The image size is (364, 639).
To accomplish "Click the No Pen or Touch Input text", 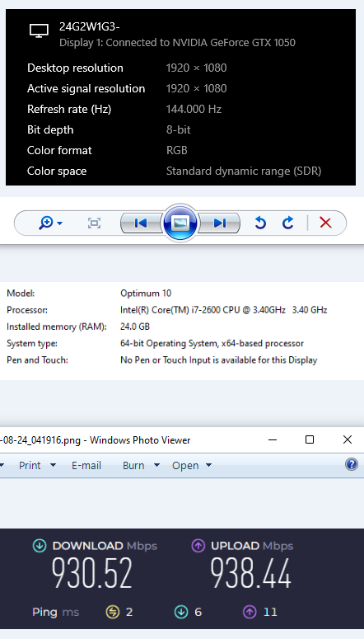I will click(218, 359).
